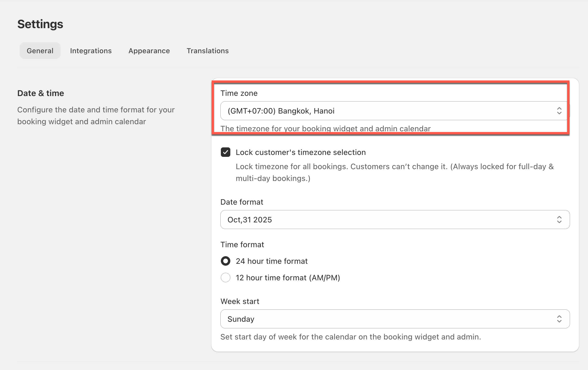
Task: Click the Lock customer's timezone selection label
Action: tap(301, 152)
